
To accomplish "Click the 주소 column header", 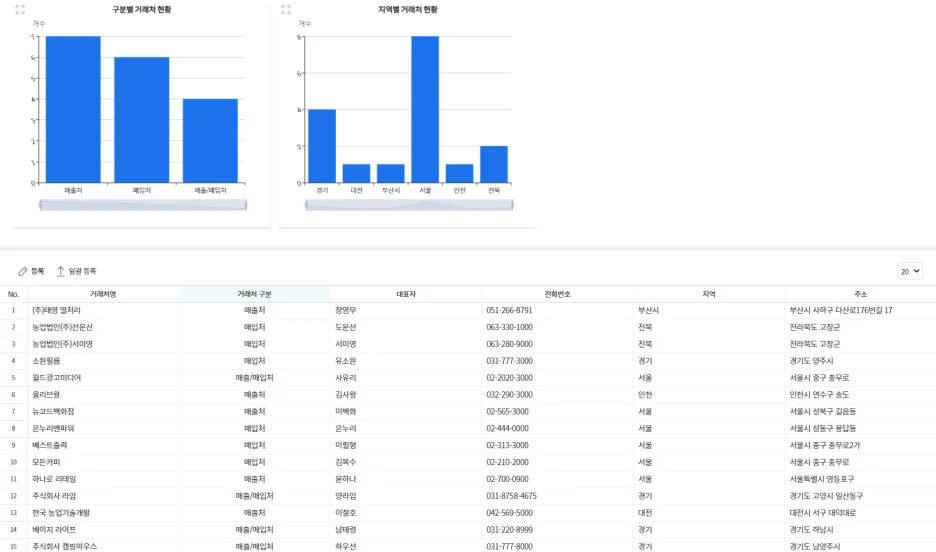I will (860, 294).
